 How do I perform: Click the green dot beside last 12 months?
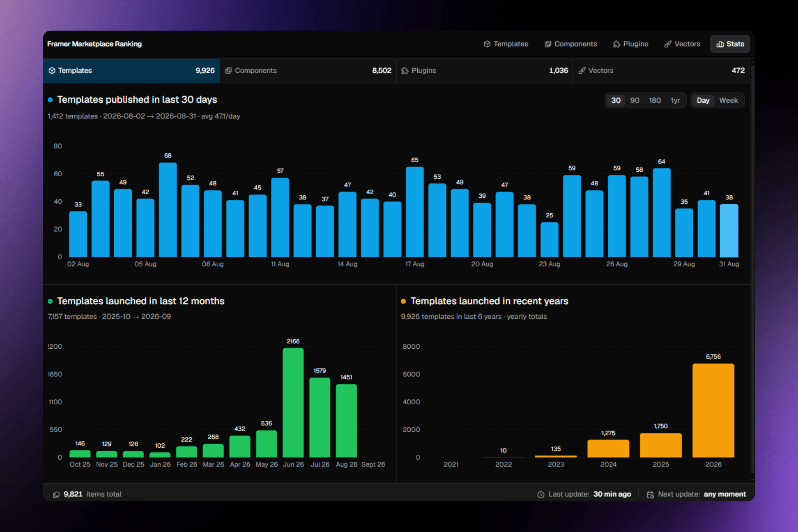(50, 301)
